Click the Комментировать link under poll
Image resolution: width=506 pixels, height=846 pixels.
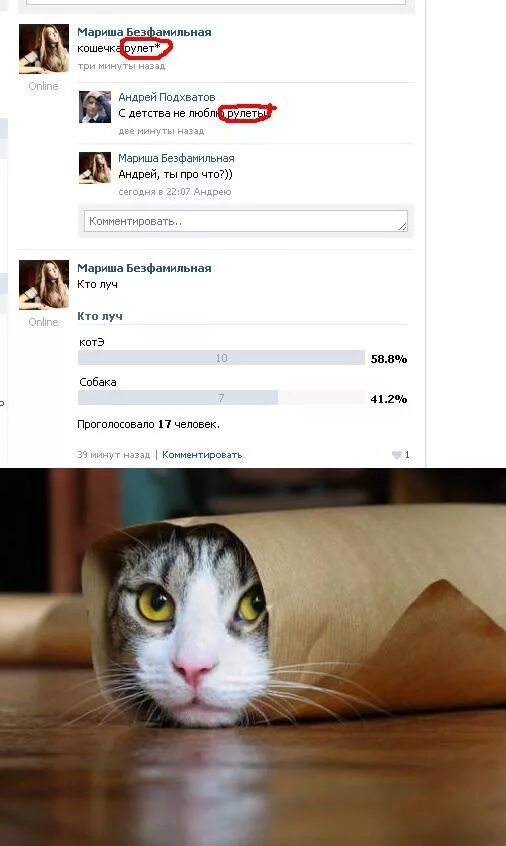(202, 455)
